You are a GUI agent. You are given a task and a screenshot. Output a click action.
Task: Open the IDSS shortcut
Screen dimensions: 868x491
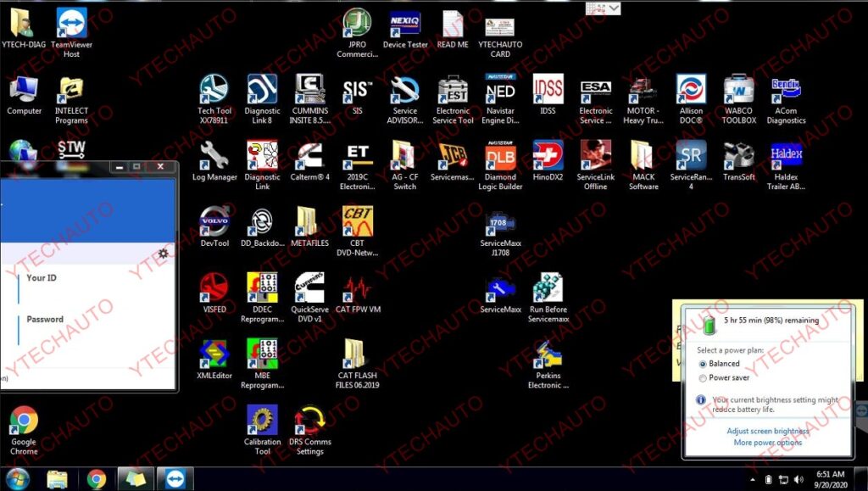(548, 94)
